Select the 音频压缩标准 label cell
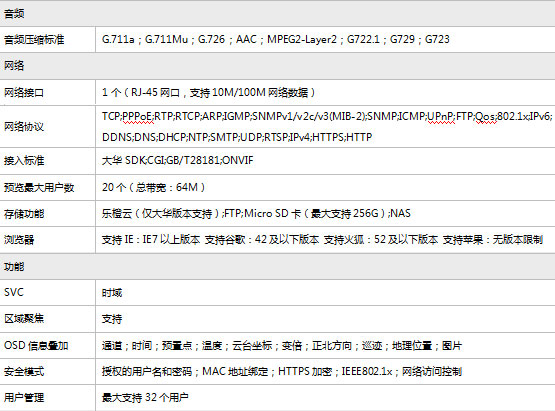Viewport: 555px width, 411px height. tap(47, 39)
